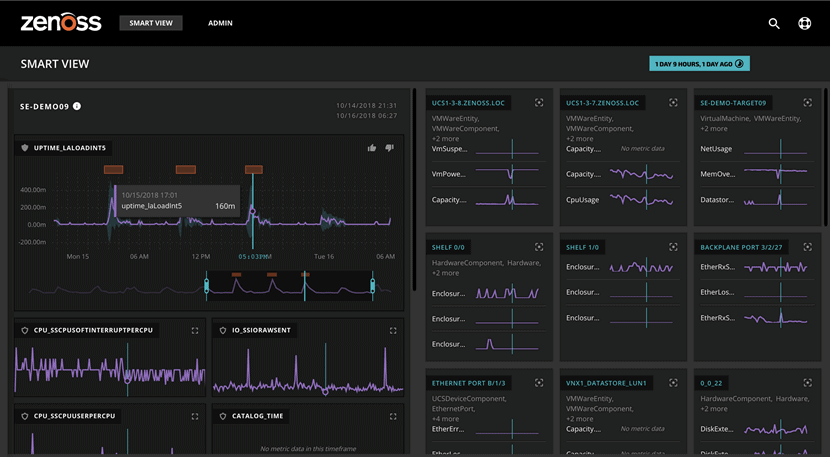Open the 0_0_22 entity link
Image resolution: width=830 pixels, height=457 pixels.
(711, 383)
